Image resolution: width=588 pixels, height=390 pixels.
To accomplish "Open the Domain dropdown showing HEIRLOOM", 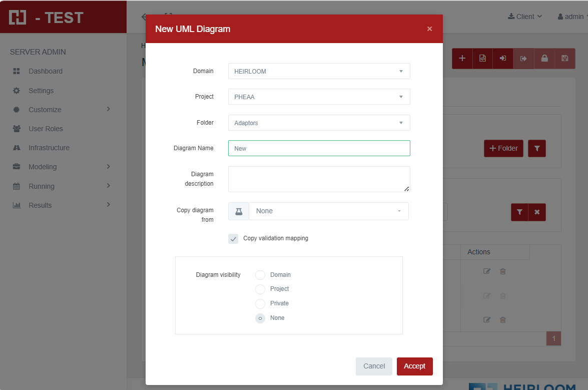I will point(319,71).
